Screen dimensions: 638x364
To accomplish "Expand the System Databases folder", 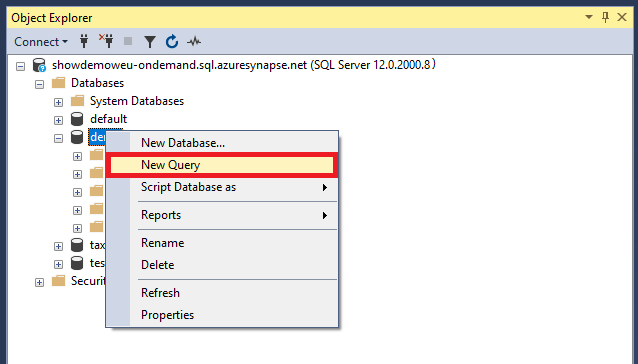I will pyautogui.click(x=59, y=102).
